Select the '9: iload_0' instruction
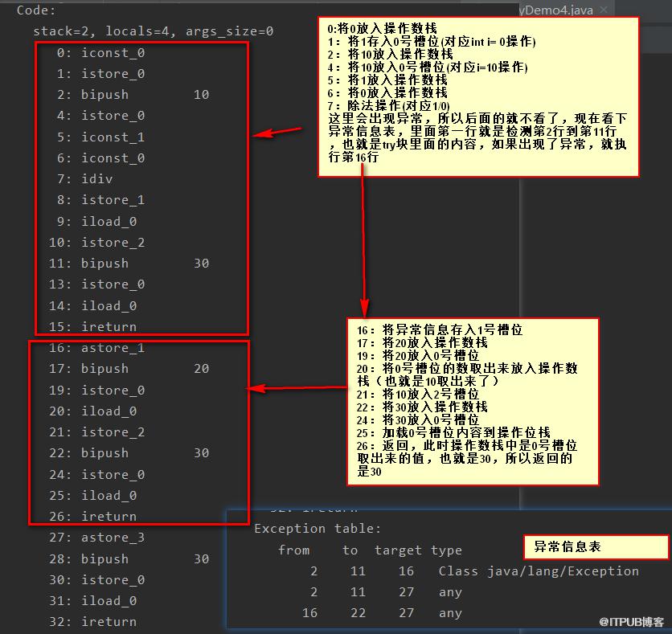The image size is (672, 634). click(x=96, y=222)
